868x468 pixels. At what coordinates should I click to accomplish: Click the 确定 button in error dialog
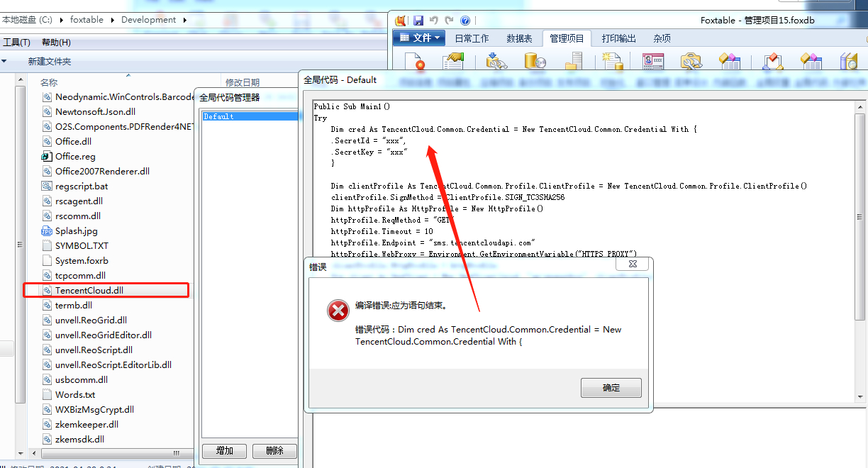pos(611,388)
